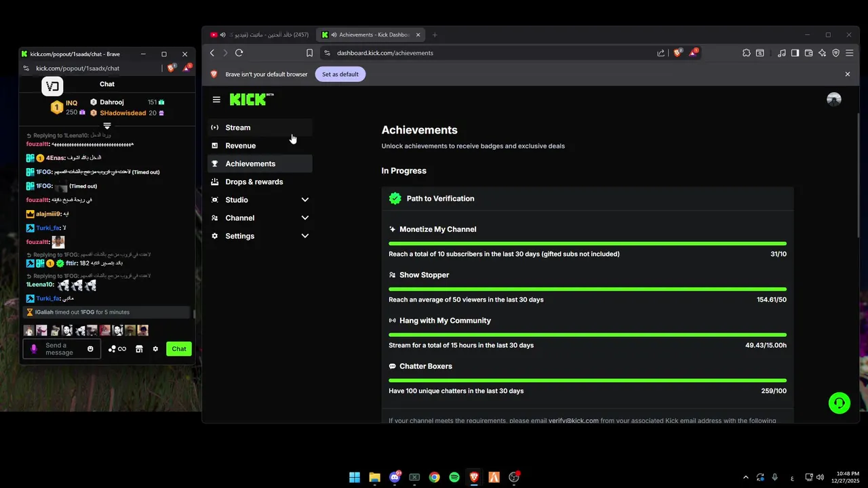The width and height of the screenshot is (868, 488).
Task: Open the Kick hamburger menu icon
Action: pyautogui.click(x=216, y=100)
